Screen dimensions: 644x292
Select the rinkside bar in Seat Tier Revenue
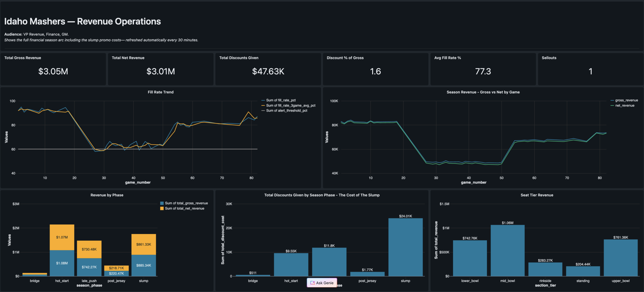click(545, 269)
